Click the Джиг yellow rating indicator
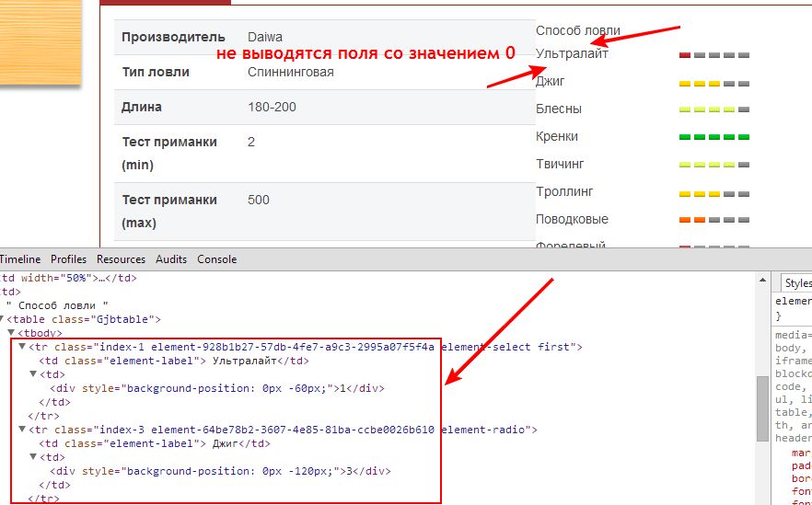812x505 pixels. coord(713,83)
